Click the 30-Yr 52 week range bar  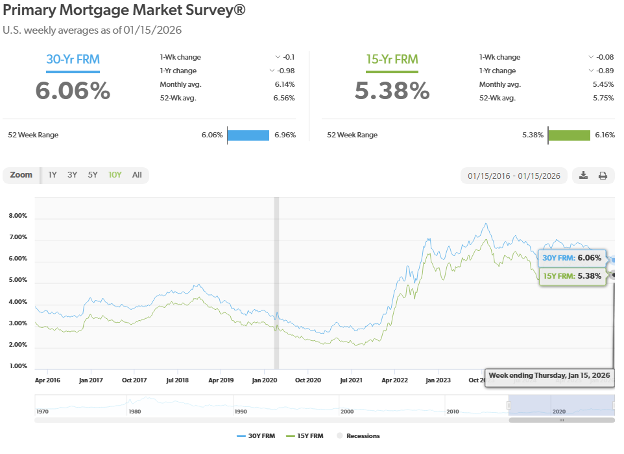pyautogui.click(x=248, y=135)
